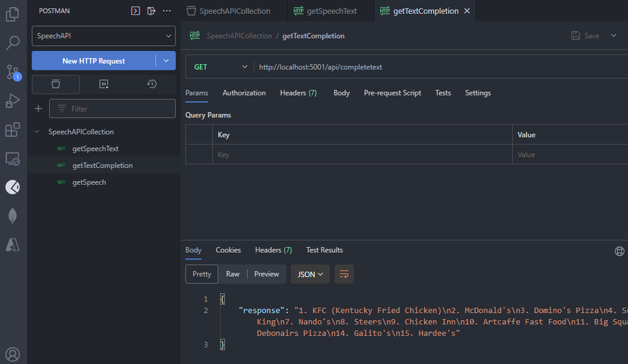
Task: Click the MongoDB leaf icon
Action: [13, 216]
